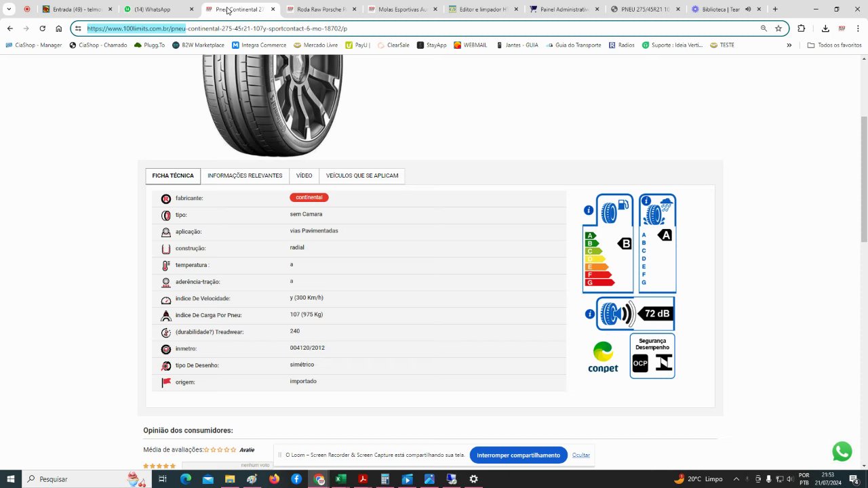Open the tab search dropdown arrow

9,9
